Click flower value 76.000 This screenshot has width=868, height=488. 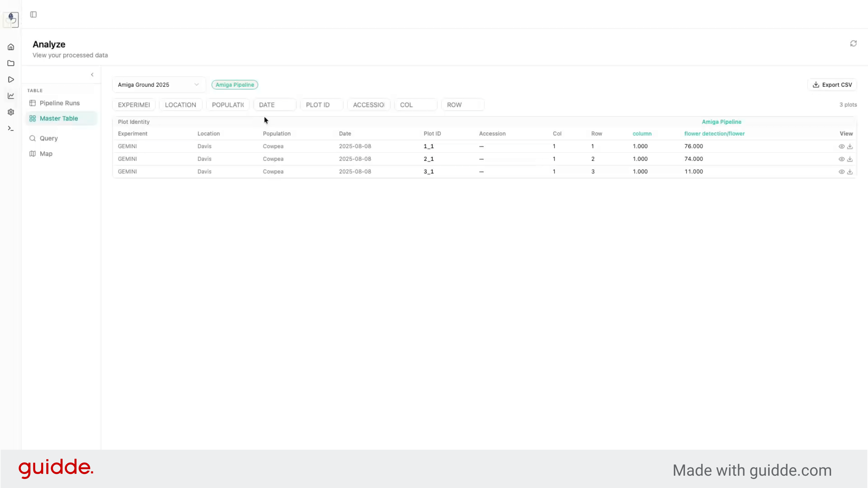[x=694, y=146]
